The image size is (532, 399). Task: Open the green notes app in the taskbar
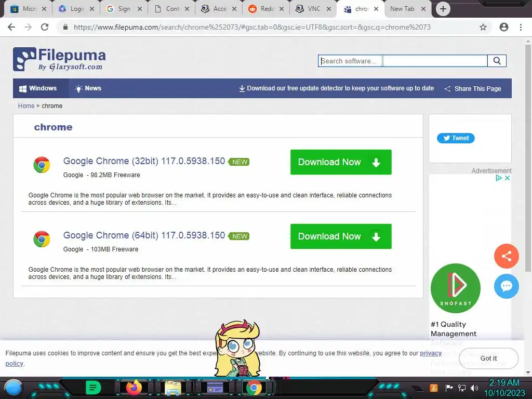click(x=94, y=388)
